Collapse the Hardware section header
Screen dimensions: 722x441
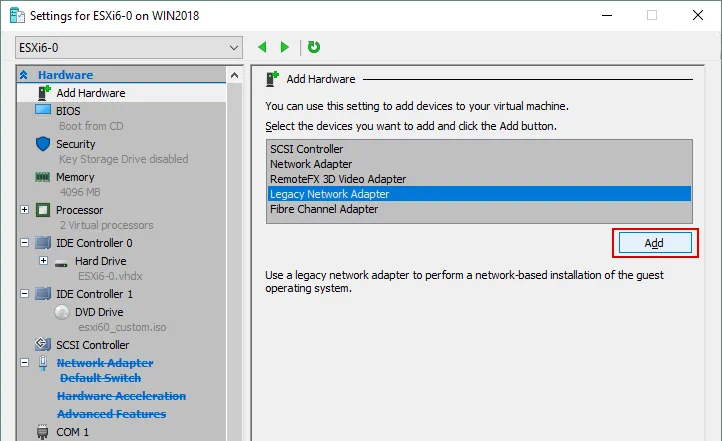coord(24,75)
